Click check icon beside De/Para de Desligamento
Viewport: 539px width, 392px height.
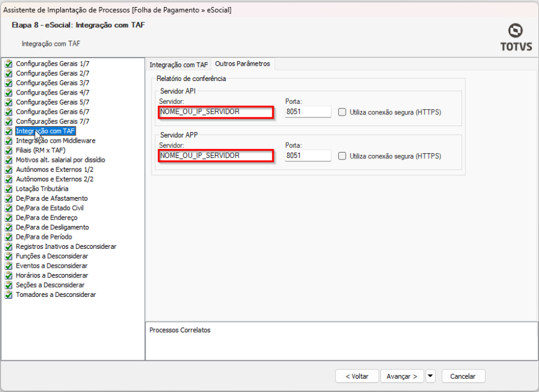point(9,227)
